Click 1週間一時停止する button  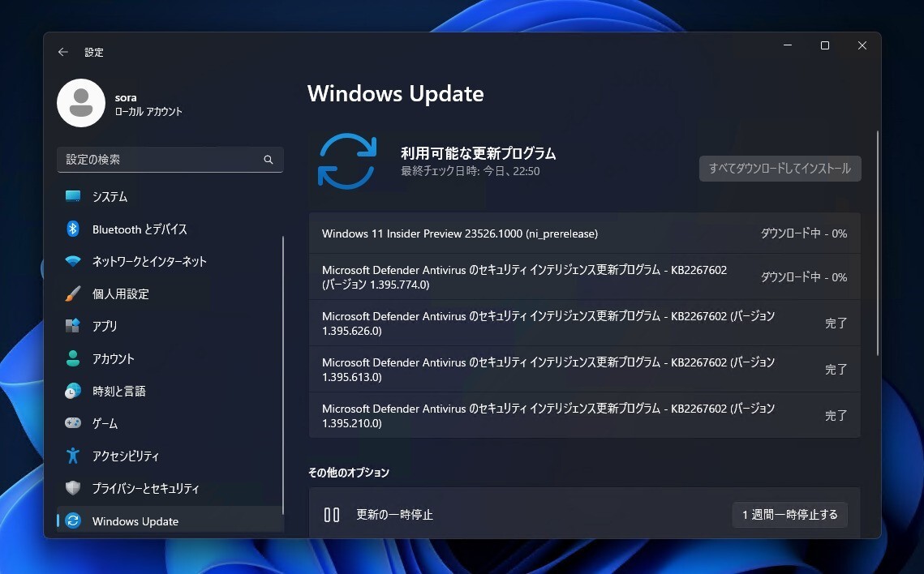coord(789,515)
